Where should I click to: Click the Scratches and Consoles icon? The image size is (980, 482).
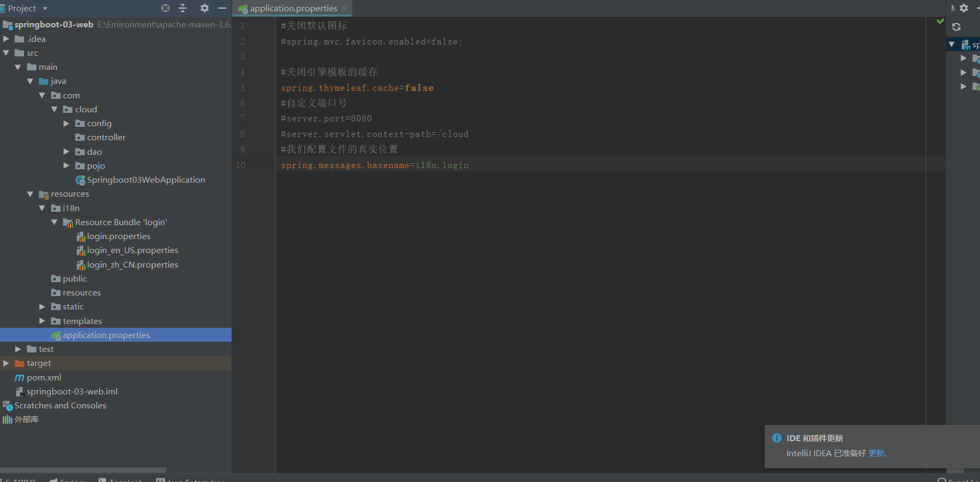point(8,406)
